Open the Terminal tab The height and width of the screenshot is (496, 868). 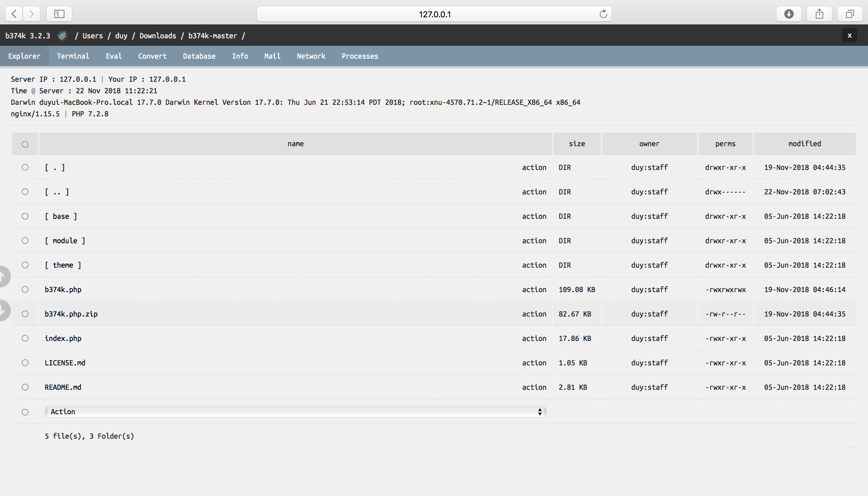pyautogui.click(x=73, y=56)
